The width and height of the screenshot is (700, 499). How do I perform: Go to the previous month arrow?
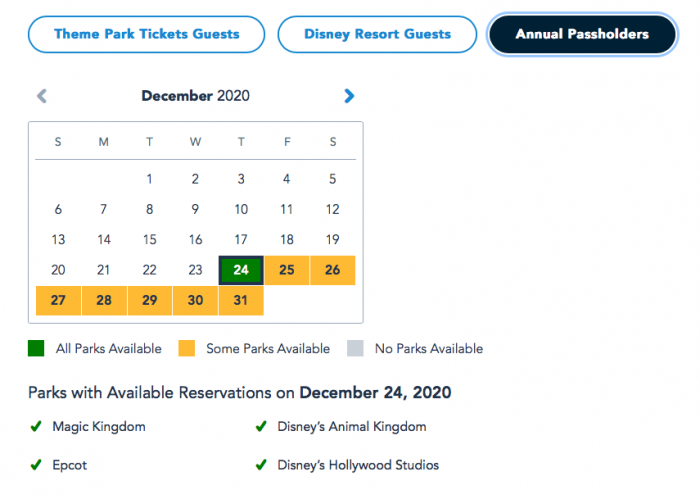[x=42, y=96]
